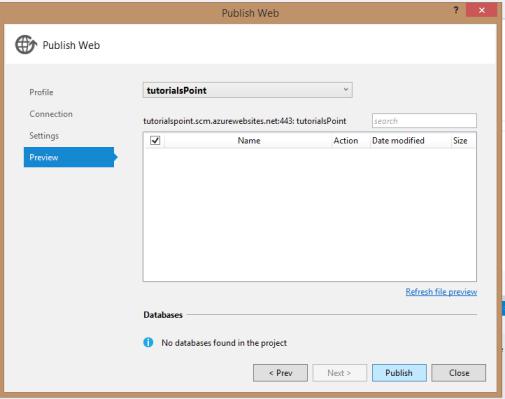
Task: Go to the Settings step
Action: pos(44,136)
